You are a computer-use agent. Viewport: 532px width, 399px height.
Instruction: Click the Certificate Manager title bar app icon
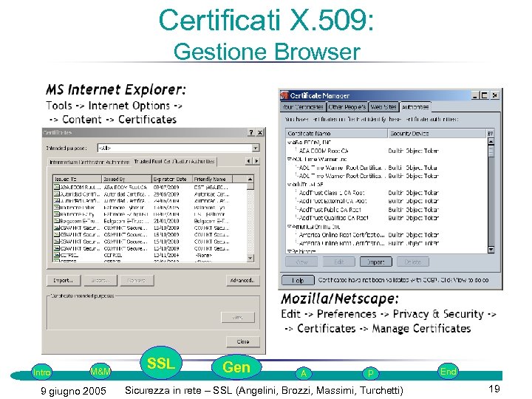[284, 95]
